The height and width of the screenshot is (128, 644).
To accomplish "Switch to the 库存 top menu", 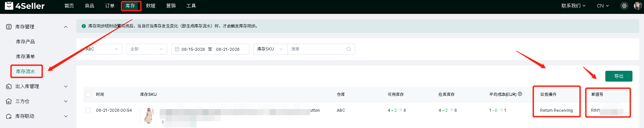I will click(130, 6).
